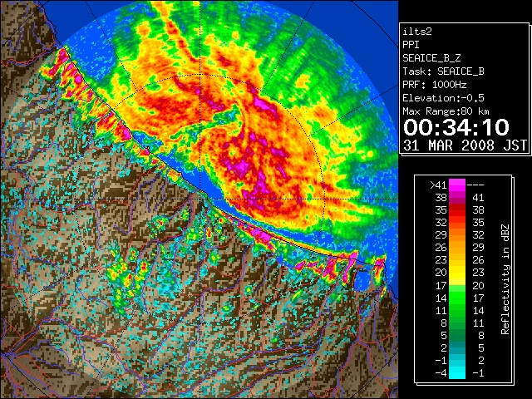Click the green legend band beside 11
Image resolution: width=532 pixels, height=399 pixels.
(x=457, y=310)
